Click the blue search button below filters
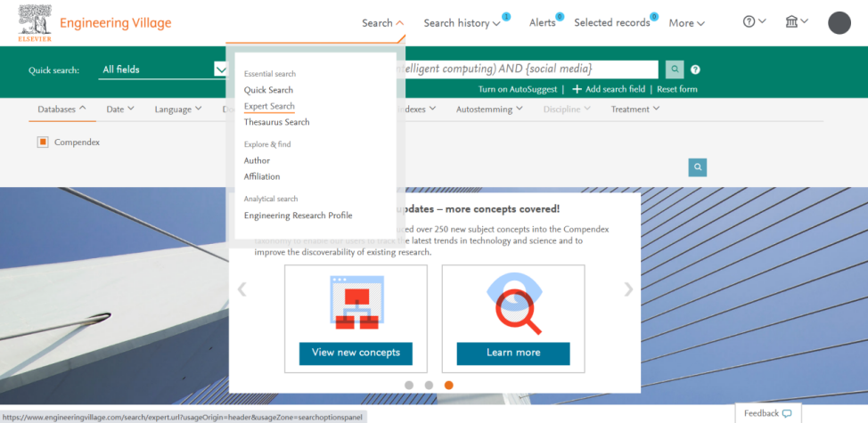The height and width of the screenshot is (423, 868). [698, 167]
